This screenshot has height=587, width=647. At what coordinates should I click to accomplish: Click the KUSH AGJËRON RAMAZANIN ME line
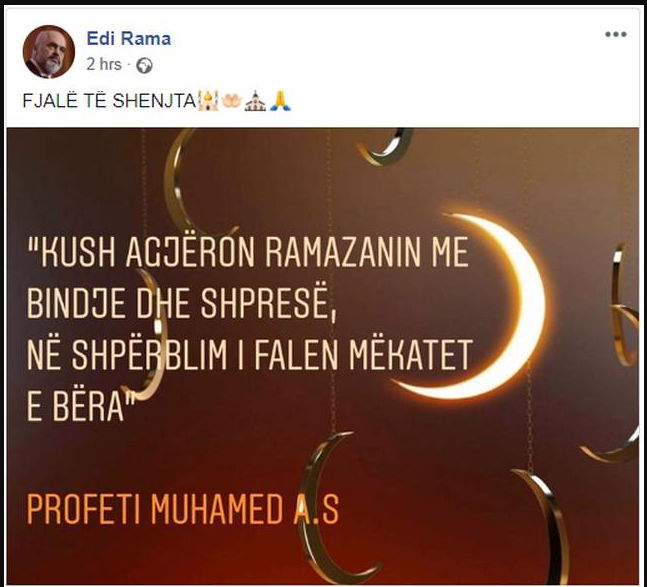click(248, 252)
